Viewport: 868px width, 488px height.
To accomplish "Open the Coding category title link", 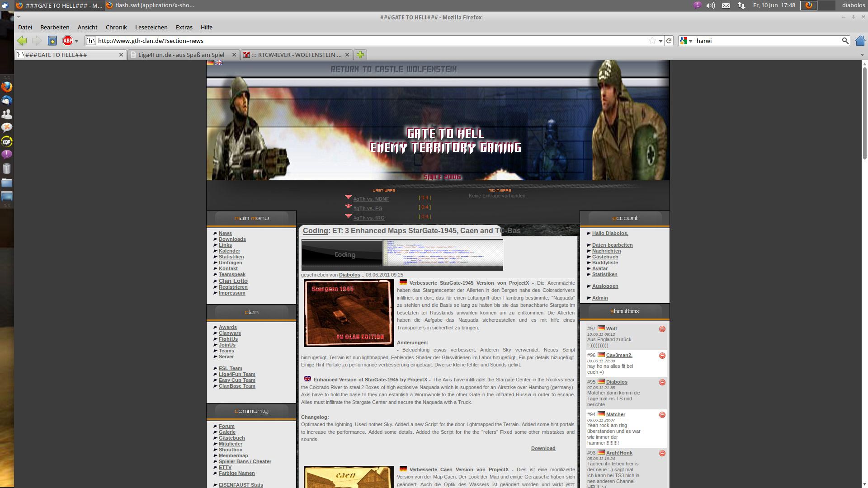I will point(315,230).
